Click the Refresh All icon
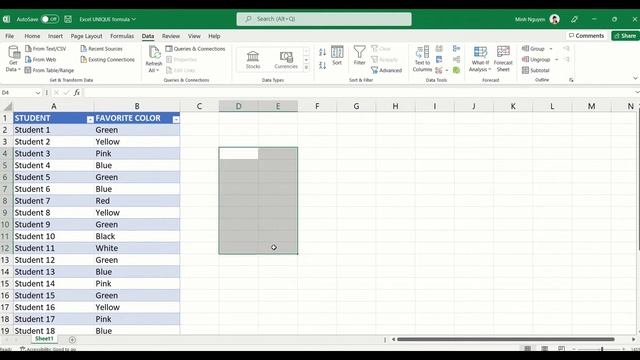This screenshot has width=640, height=360. point(154,52)
